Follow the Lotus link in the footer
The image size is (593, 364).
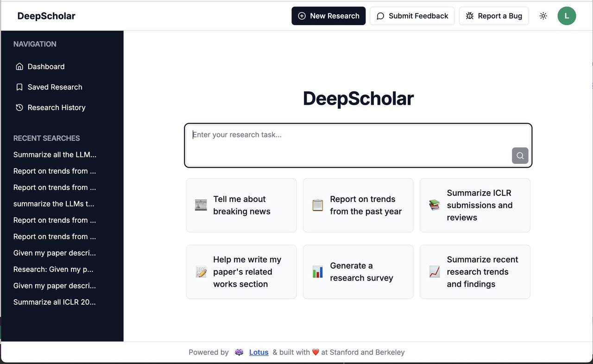259,352
